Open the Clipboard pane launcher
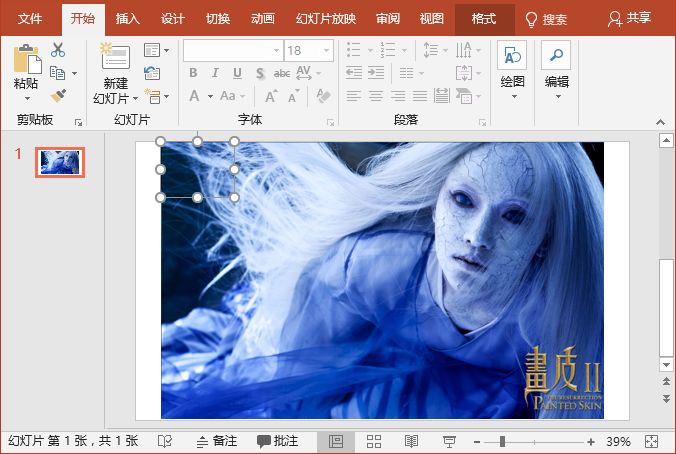Screen dimensions: 676x454 78,122
